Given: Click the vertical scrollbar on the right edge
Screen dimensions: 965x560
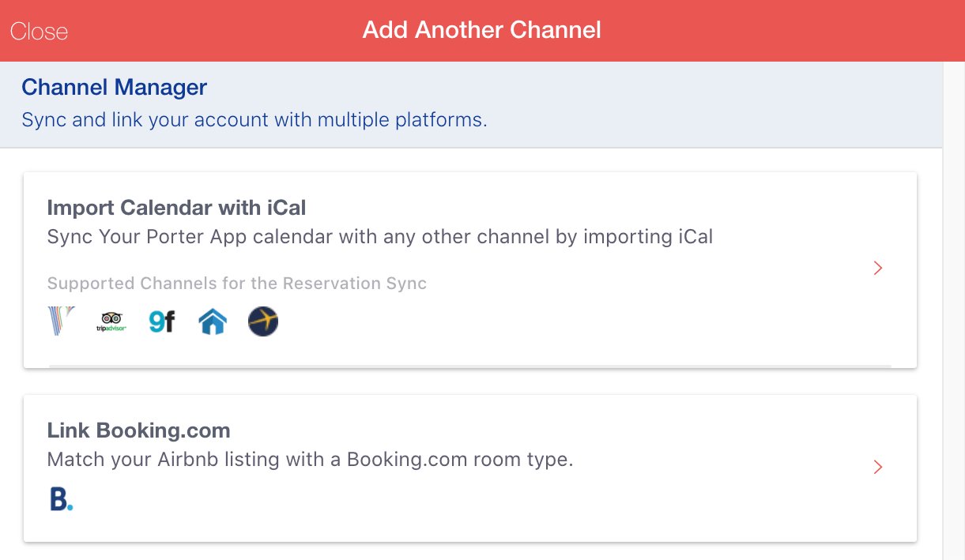Looking at the screenshot, I should coord(954,310).
